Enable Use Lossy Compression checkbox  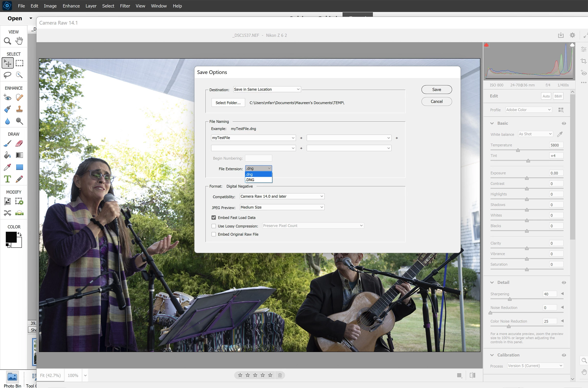[214, 226]
